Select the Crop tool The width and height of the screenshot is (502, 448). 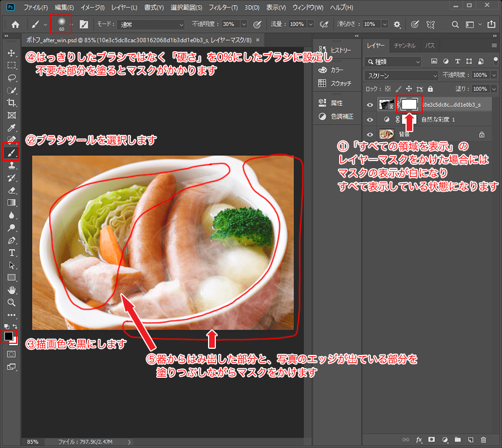point(11,103)
